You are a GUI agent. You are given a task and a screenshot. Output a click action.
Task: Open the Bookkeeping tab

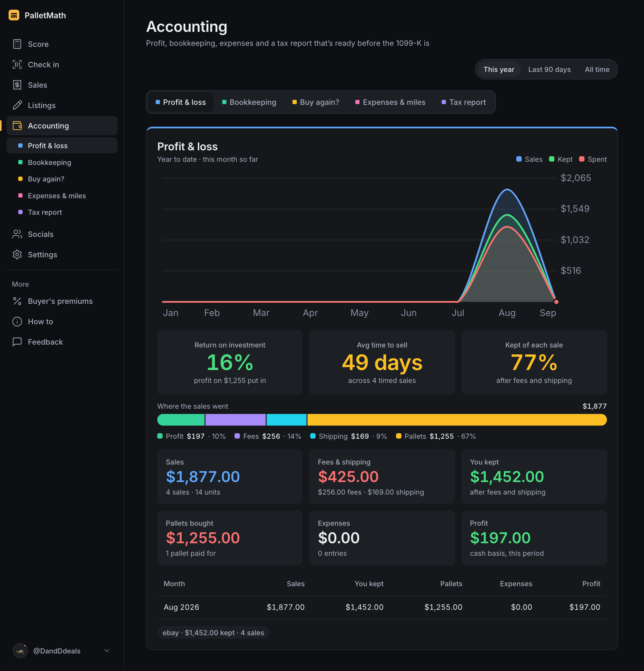click(x=249, y=102)
